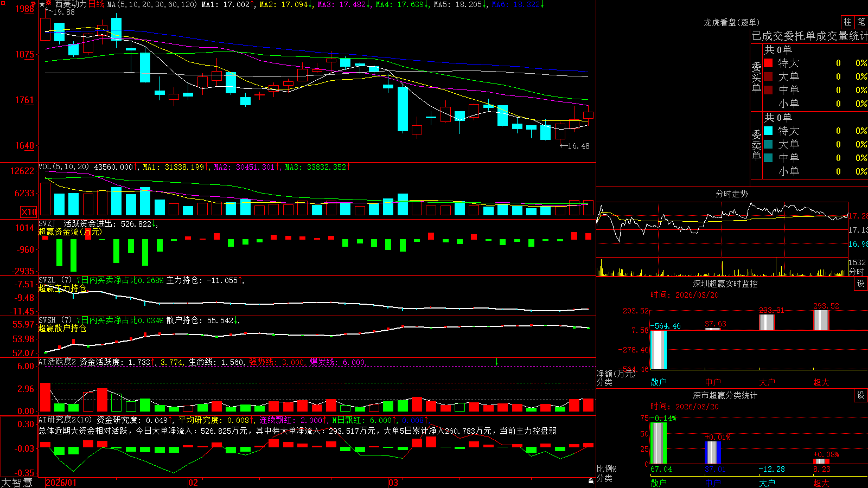Click the blue 中户 bar labeled +0.01%
The image size is (868, 488).
point(712,452)
